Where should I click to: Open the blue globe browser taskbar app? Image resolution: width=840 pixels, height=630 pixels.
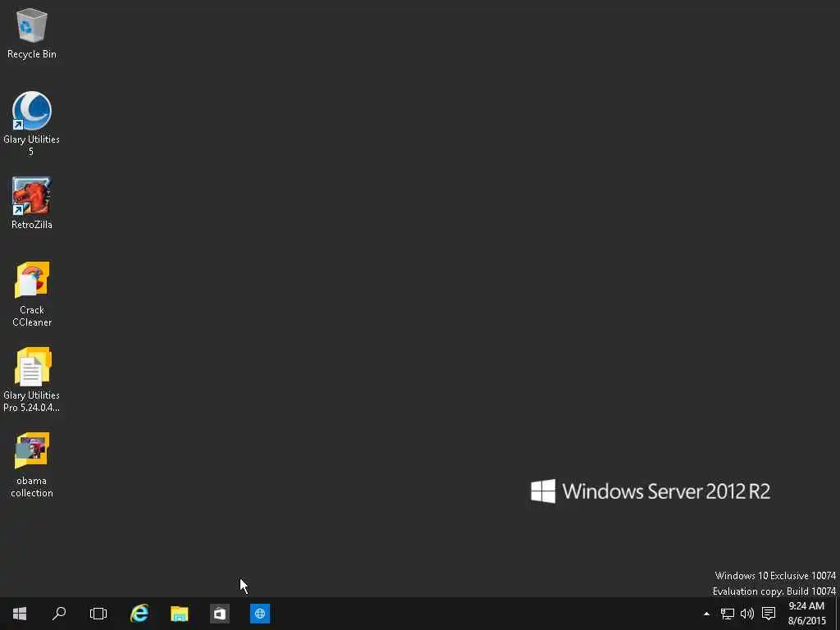[260, 614]
